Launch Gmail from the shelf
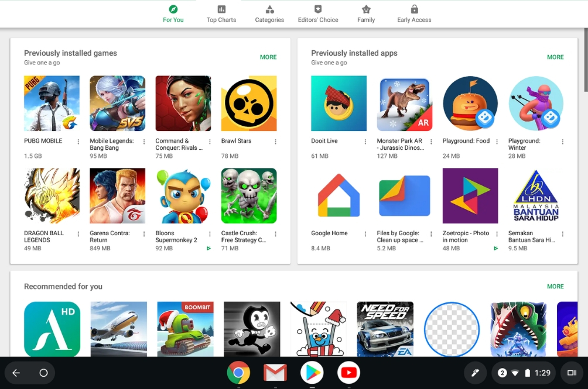Image resolution: width=588 pixels, height=389 pixels. [275, 373]
